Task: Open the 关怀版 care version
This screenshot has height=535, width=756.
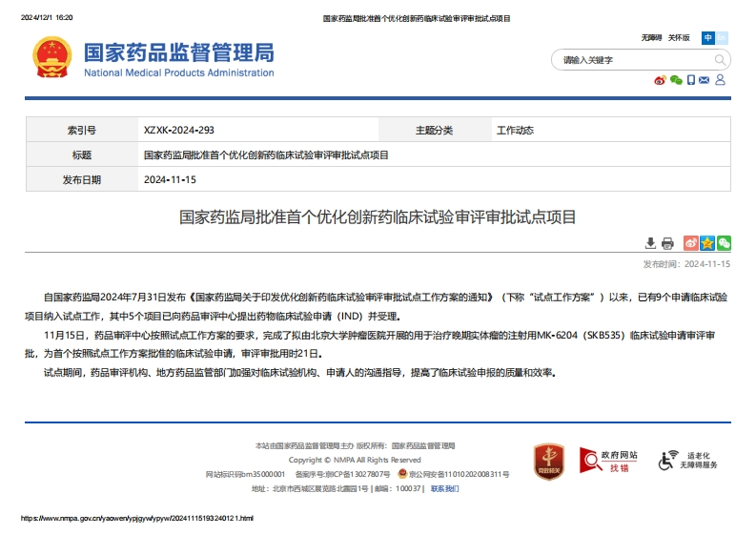Action: tap(679, 38)
